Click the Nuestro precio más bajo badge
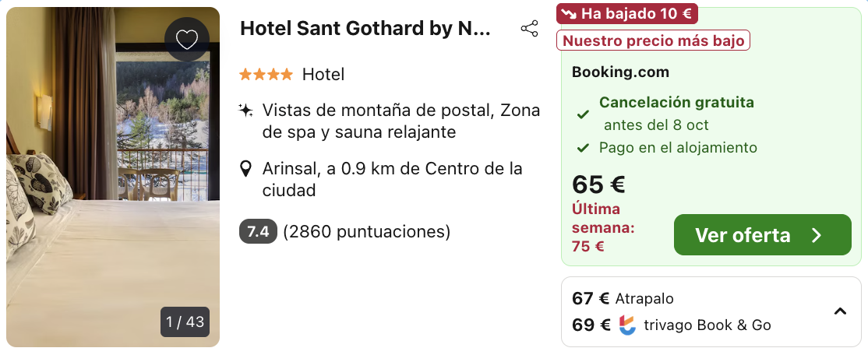868x355 pixels. click(x=653, y=40)
